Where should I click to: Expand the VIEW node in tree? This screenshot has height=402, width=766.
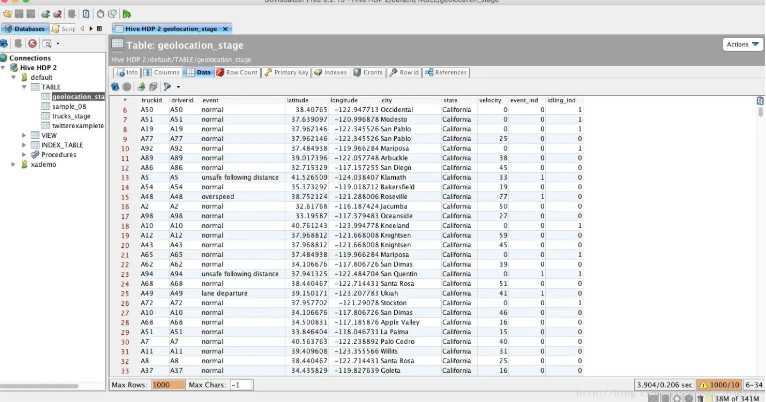point(24,135)
